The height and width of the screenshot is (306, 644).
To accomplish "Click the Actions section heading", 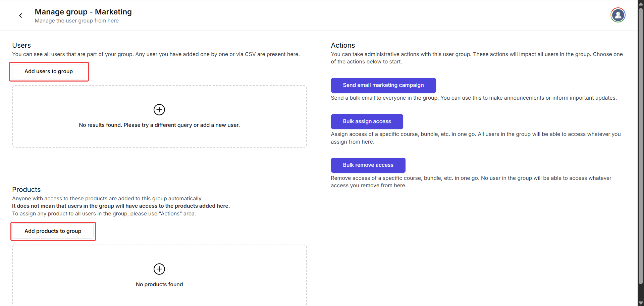I will (x=342, y=45).
